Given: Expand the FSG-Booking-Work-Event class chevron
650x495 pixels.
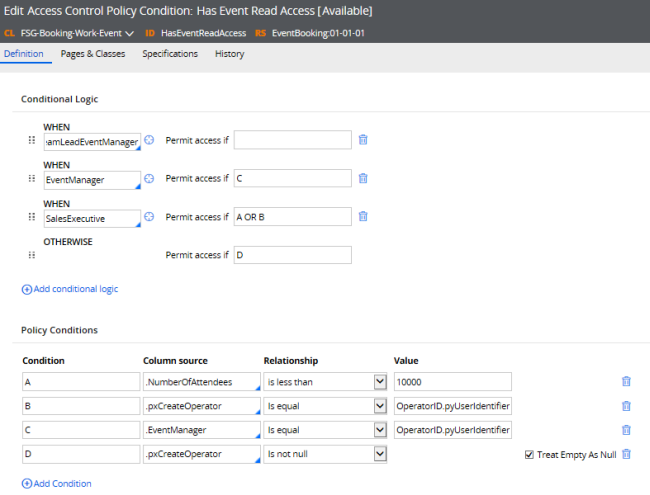Looking at the screenshot, I should click(x=129, y=34).
